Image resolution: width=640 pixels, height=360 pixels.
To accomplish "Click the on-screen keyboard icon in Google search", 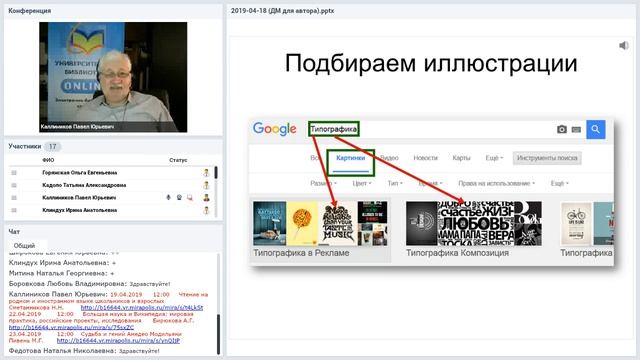I will (576, 130).
